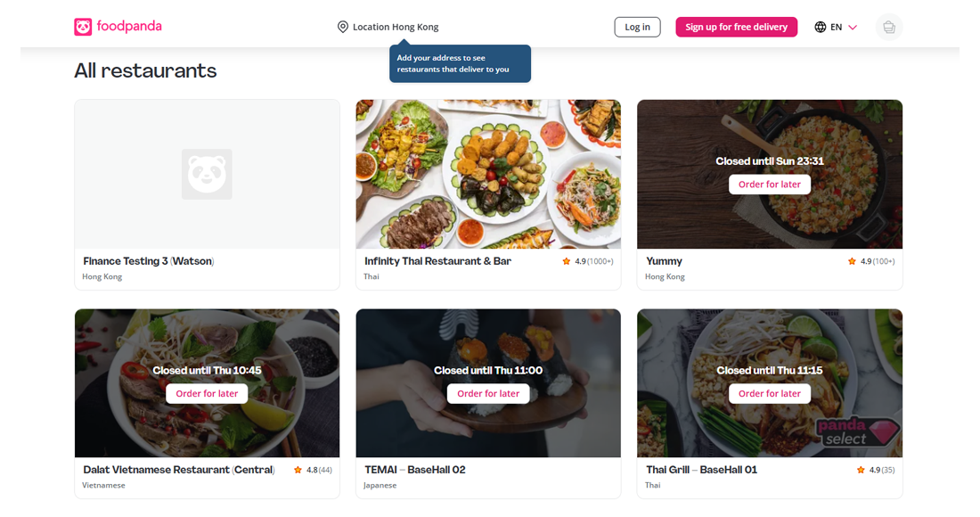Order for later from Yummy

click(x=769, y=184)
